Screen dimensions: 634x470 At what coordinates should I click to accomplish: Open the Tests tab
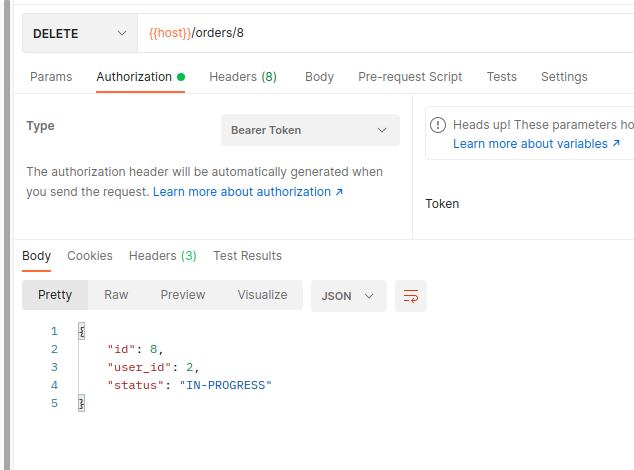click(x=501, y=77)
